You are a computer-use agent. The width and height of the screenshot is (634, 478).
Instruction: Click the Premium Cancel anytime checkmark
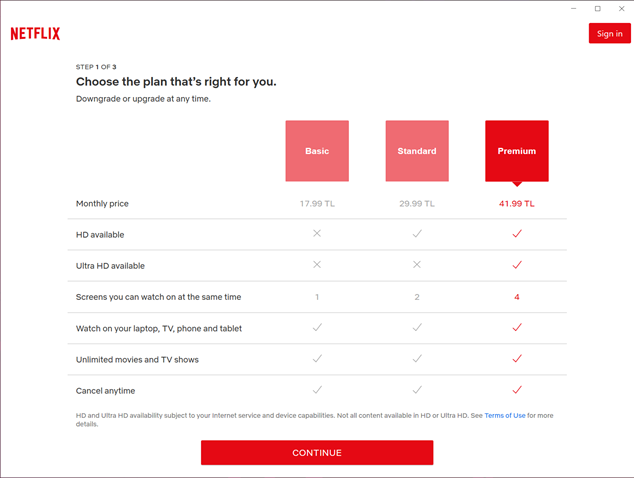click(517, 390)
